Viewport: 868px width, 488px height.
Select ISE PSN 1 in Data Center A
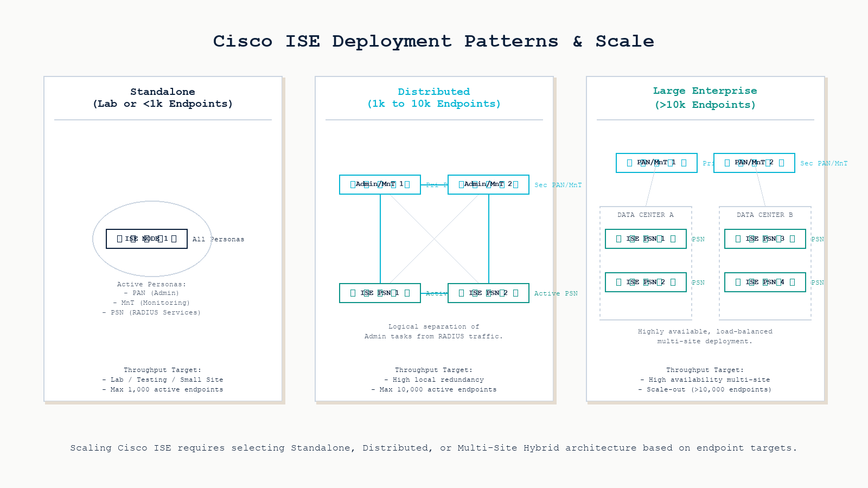pos(646,239)
